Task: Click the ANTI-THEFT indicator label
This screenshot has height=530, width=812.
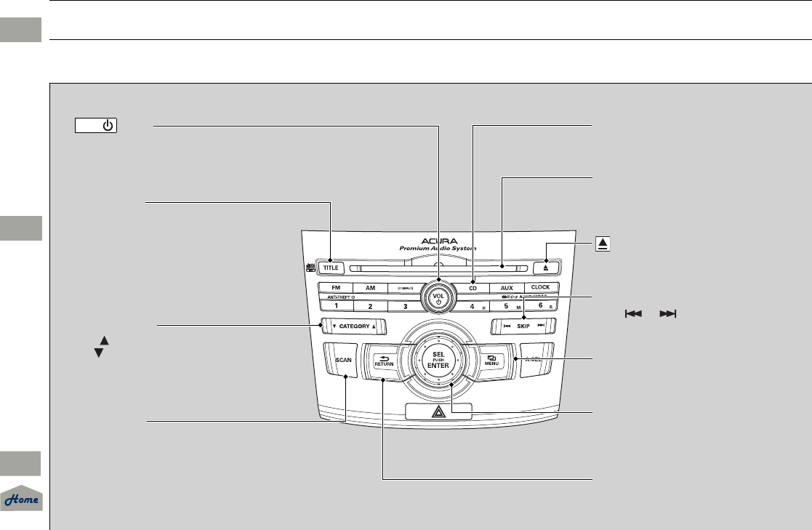Action: pos(341,297)
